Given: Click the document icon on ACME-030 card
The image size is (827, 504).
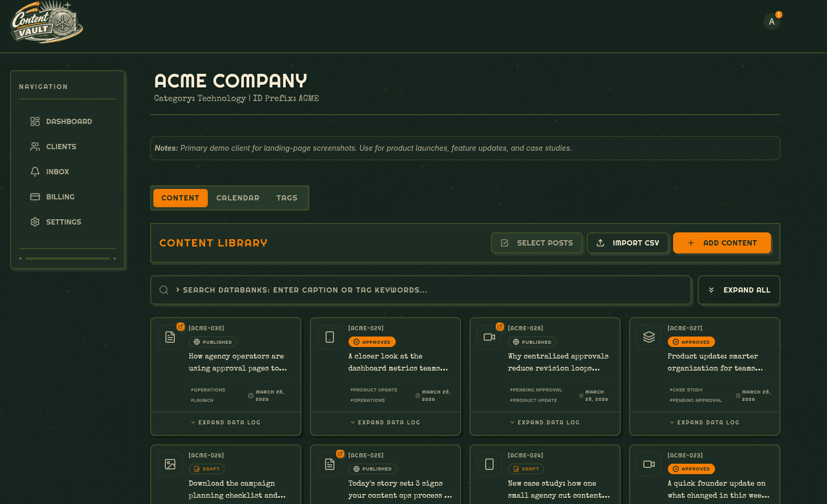Looking at the screenshot, I should tap(170, 337).
